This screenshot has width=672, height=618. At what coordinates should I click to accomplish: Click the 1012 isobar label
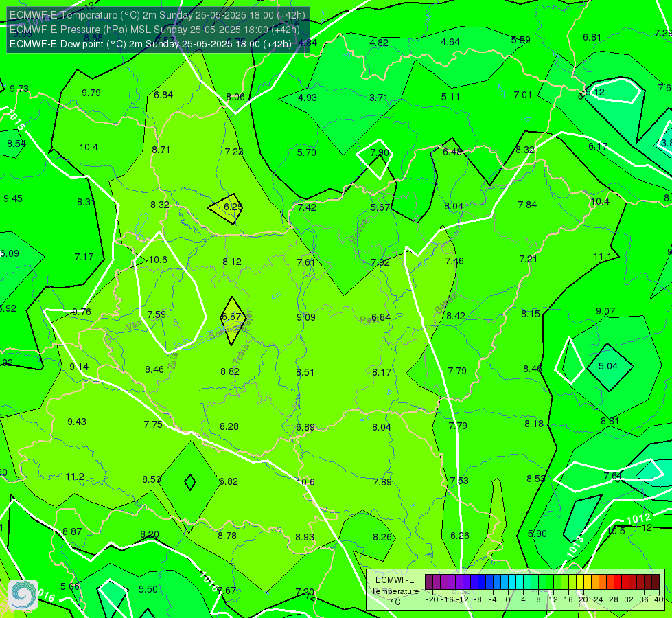[638, 519]
